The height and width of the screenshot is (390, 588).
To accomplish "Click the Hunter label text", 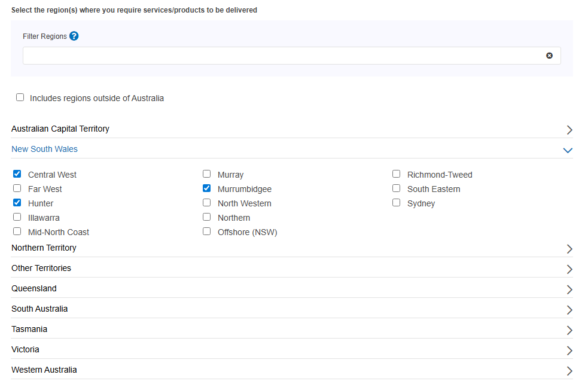I will click(41, 203).
